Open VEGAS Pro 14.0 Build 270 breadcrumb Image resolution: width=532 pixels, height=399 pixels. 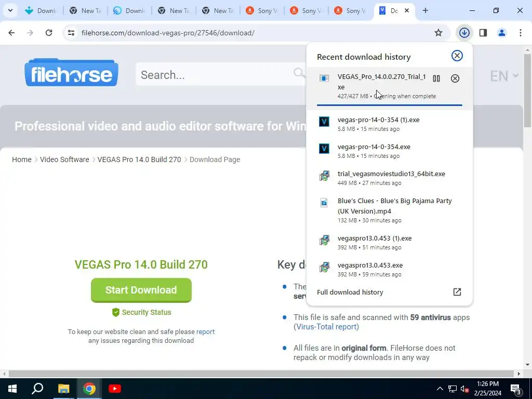(x=139, y=159)
